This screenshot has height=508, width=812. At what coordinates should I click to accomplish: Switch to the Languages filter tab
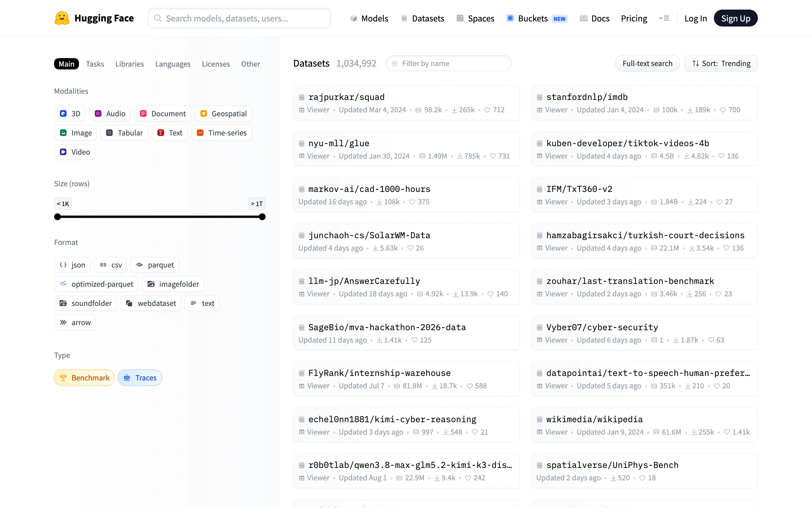point(173,64)
